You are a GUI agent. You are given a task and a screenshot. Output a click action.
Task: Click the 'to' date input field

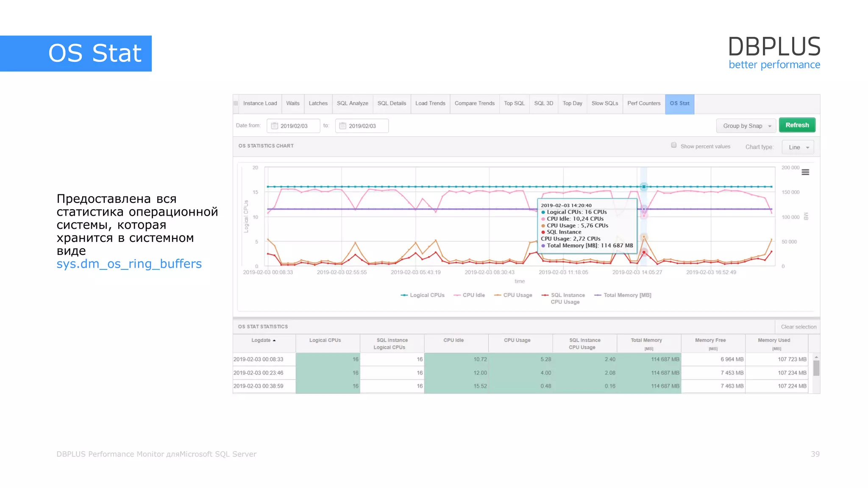[x=362, y=126]
